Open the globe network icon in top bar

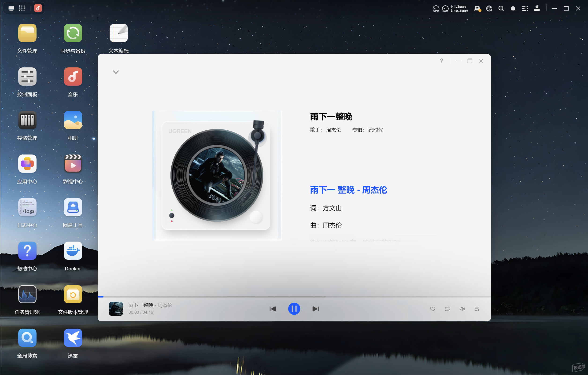pyautogui.click(x=489, y=9)
